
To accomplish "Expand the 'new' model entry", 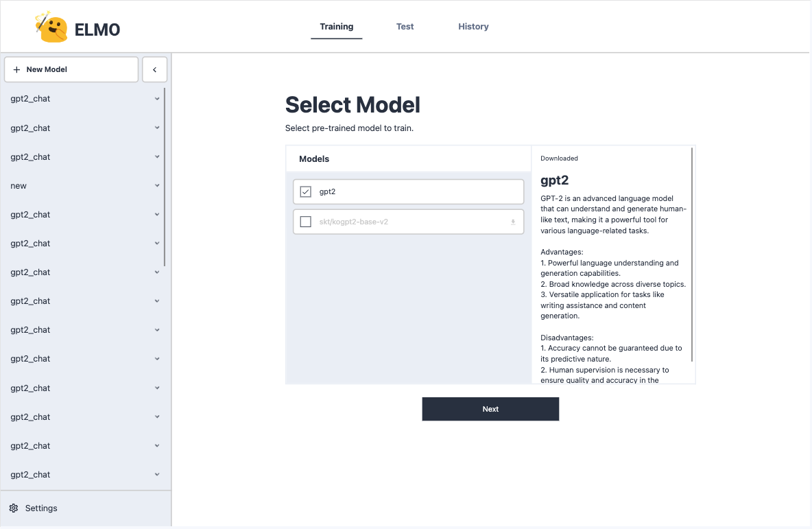I will pos(157,185).
